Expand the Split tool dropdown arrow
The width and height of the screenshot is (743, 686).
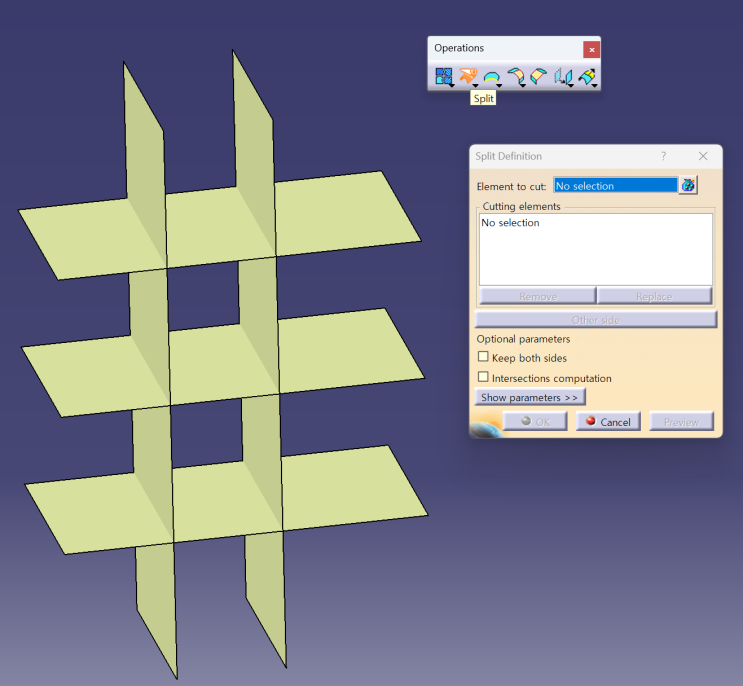[475, 85]
